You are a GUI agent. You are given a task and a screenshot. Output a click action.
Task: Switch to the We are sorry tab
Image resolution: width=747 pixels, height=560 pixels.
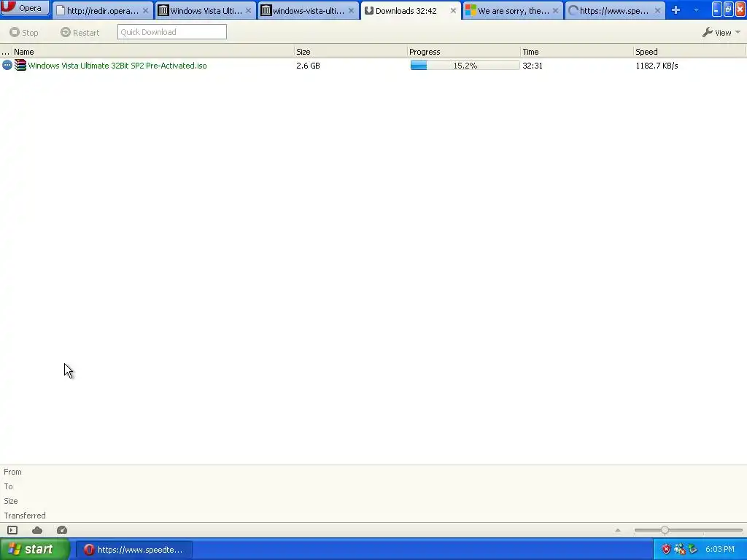[x=513, y=10]
